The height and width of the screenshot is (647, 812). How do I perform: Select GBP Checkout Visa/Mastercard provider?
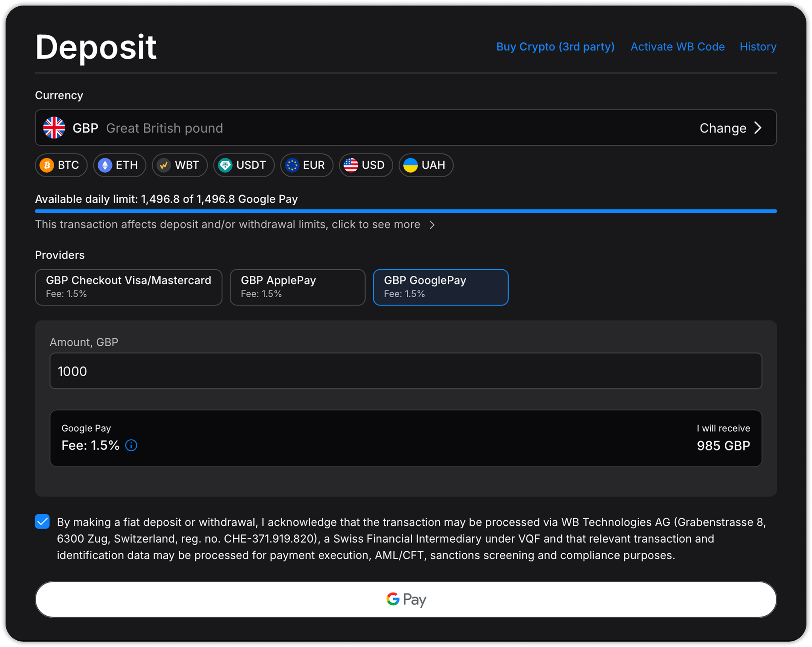(128, 287)
